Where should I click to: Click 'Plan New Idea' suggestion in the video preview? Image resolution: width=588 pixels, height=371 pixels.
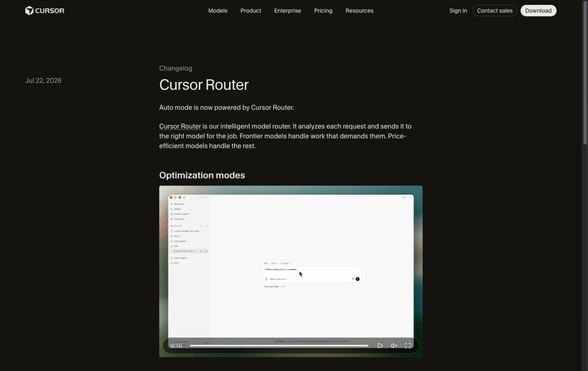271,286
